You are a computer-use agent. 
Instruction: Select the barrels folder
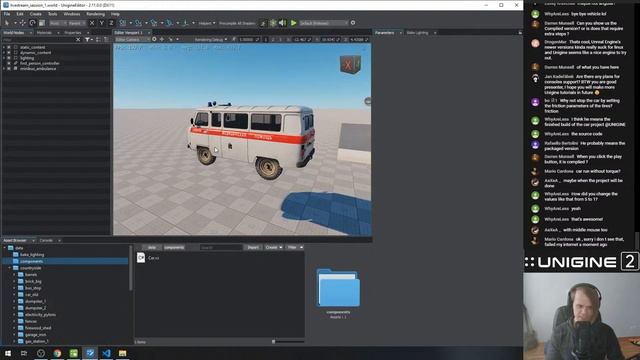[x=31, y=275]
